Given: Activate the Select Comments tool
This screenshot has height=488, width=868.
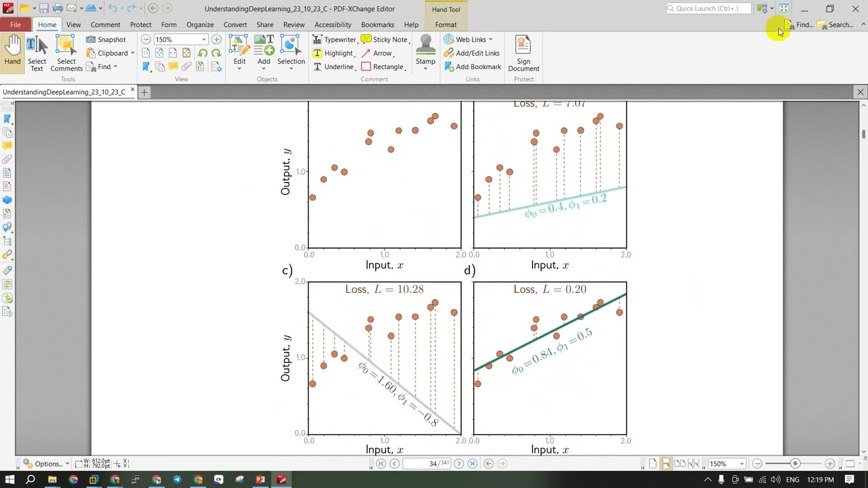Looking at the screenshot, I should pos(66,53).
